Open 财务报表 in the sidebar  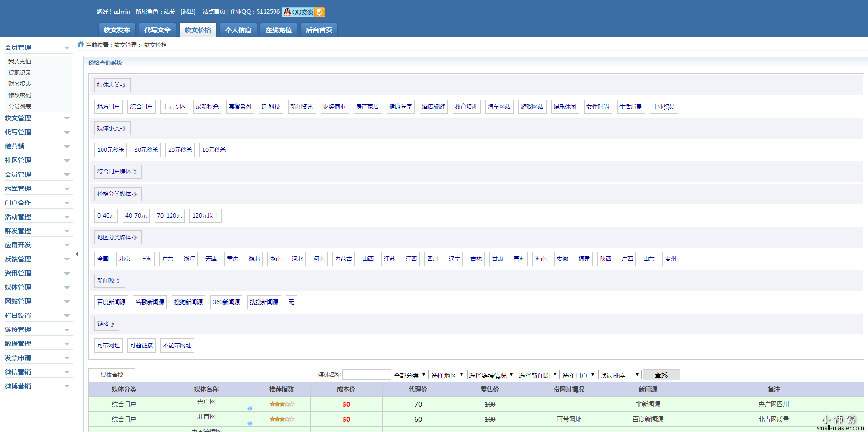pos(20,84)
